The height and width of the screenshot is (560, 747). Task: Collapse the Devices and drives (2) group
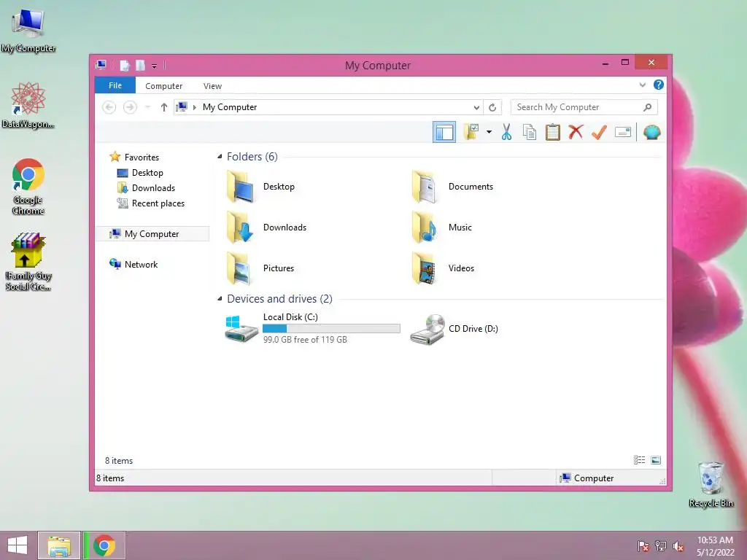220,299
